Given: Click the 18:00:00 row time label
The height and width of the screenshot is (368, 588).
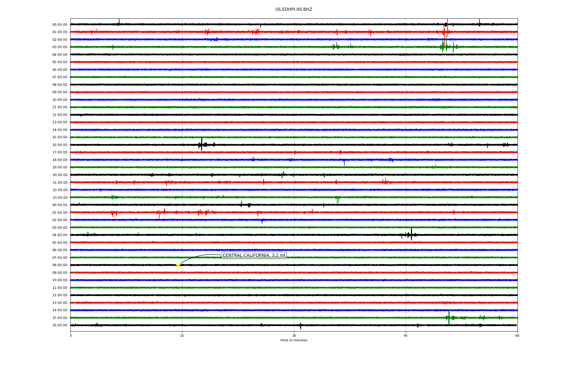Looking at the screenshot, I should tap(60, 160).
